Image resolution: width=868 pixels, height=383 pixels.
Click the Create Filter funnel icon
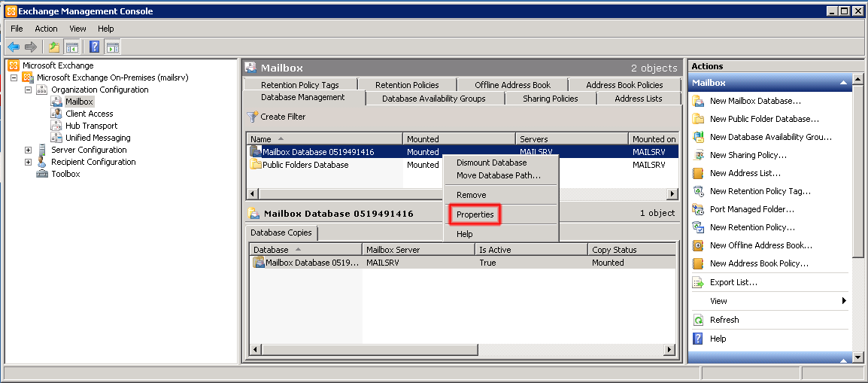click(253, 117)
